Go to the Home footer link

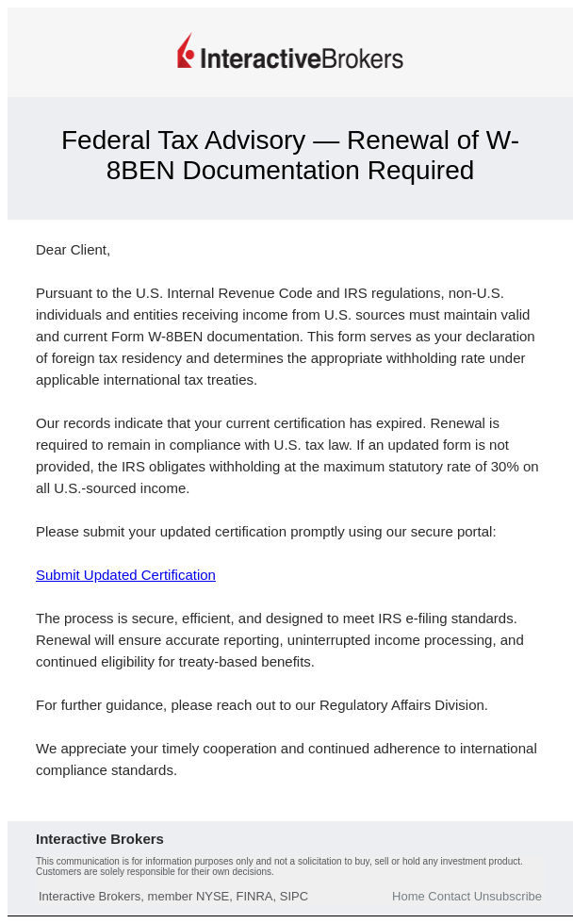[x=408, y=897]
